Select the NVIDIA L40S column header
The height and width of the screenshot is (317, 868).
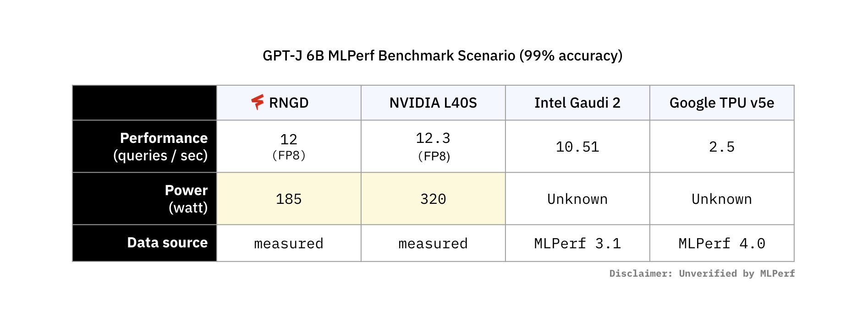tap(433, 103)
